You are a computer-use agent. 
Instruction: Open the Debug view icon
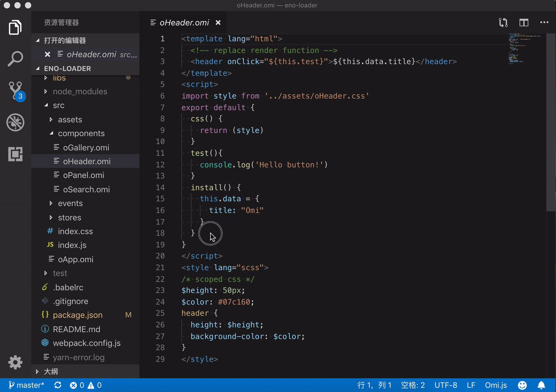pyautogui.click(x=15, y=122)
